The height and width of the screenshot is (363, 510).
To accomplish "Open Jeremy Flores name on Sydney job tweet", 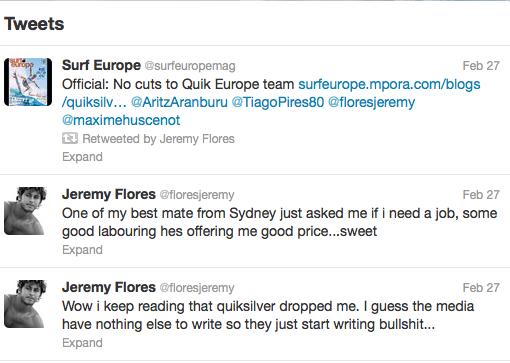I will tap(109, 194).
